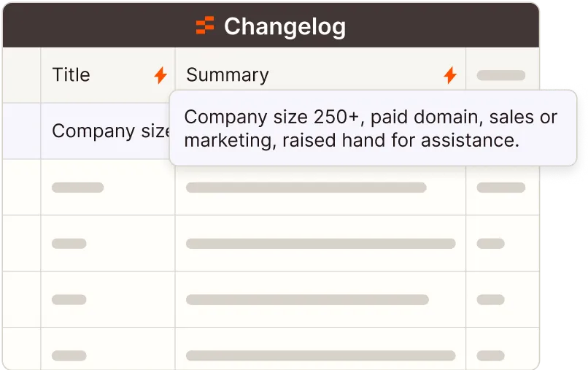Click the bottom row's Summary cell
This screenshot has width=588, height=370.
[320, 355]
